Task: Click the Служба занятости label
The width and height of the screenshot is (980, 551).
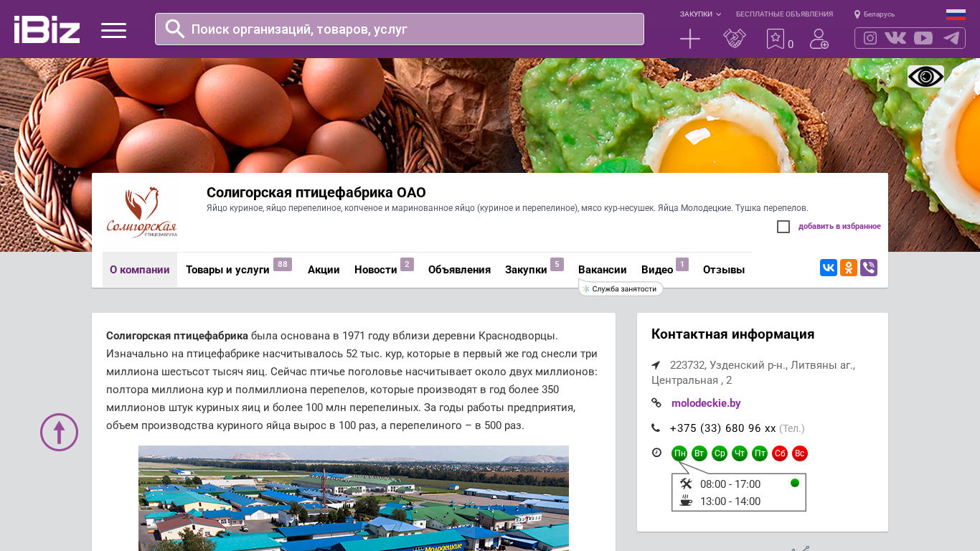Action: coord(621,288)
